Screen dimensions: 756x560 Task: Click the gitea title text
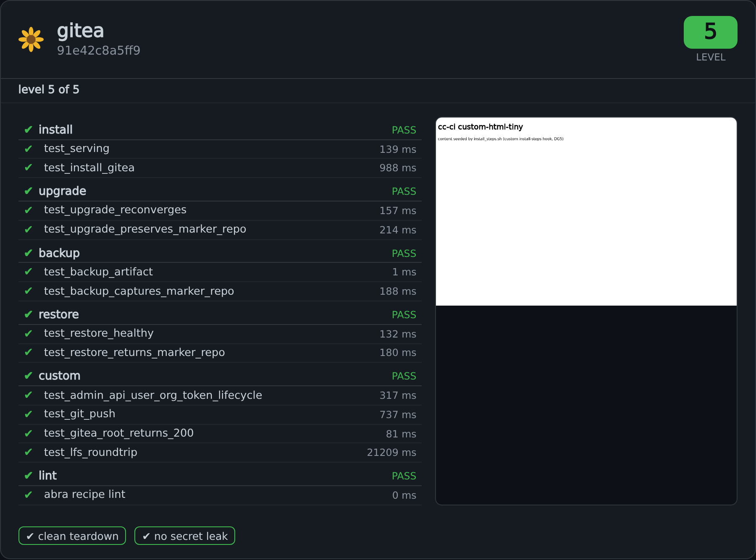click(x=80, y=31)
